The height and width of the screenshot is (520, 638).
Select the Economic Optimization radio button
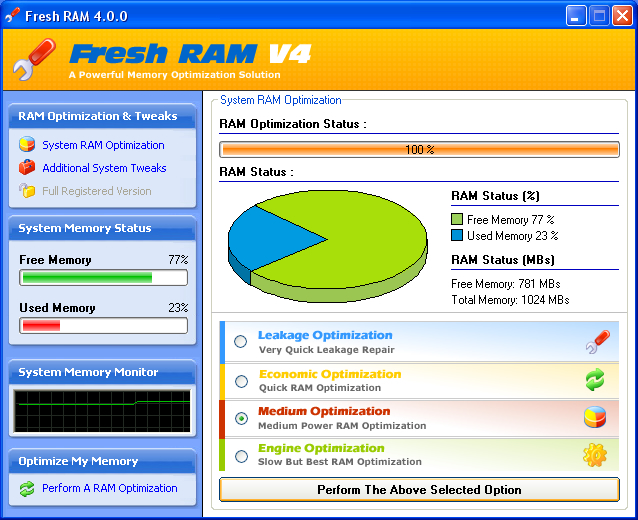[x=241, y=381]
